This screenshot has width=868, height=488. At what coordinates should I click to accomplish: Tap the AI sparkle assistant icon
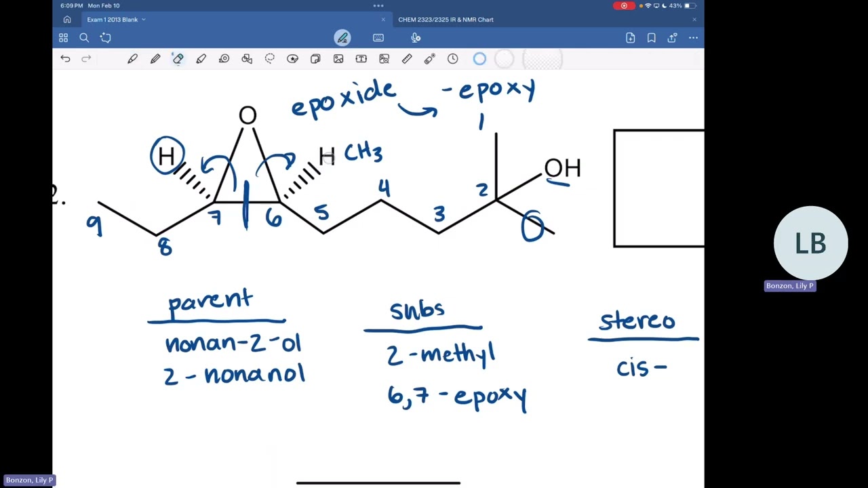pyautogui.click(x=105, y=38)
